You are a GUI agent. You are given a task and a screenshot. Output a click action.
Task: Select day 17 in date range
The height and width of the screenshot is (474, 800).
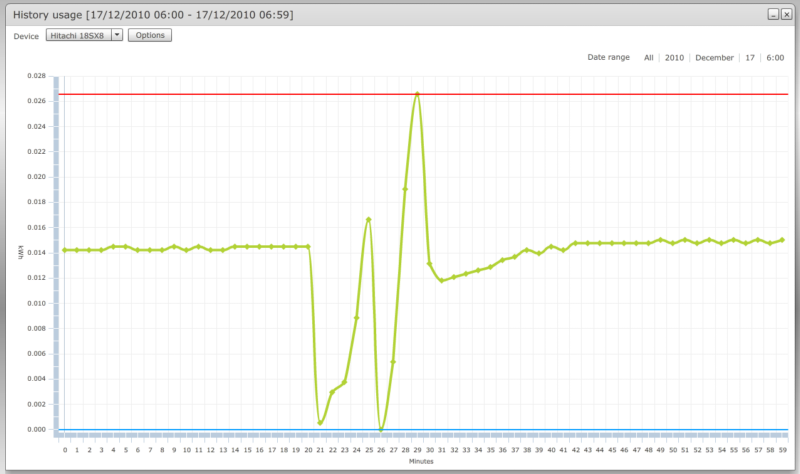(x=749, y=58)
